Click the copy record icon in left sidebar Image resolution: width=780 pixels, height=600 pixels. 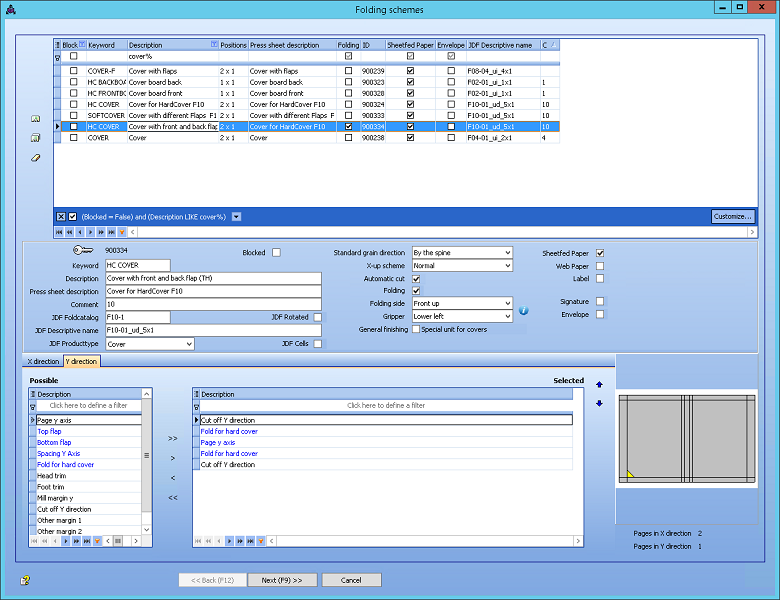pyautogui.click(x=35, y=138)
